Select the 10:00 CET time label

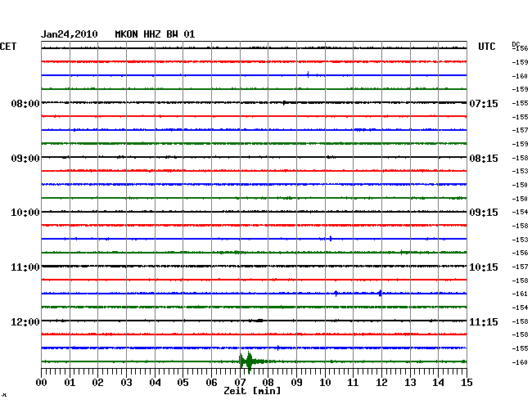[25, 213]
